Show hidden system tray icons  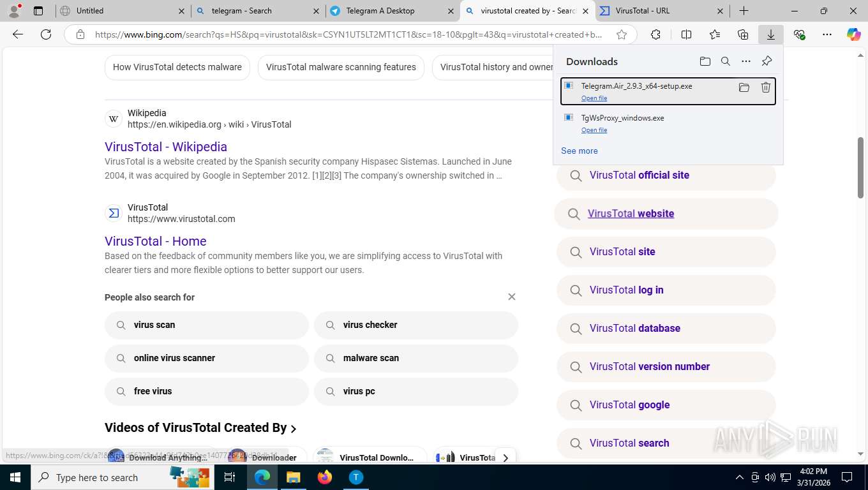pyautogui.click(x=740, y=477)
